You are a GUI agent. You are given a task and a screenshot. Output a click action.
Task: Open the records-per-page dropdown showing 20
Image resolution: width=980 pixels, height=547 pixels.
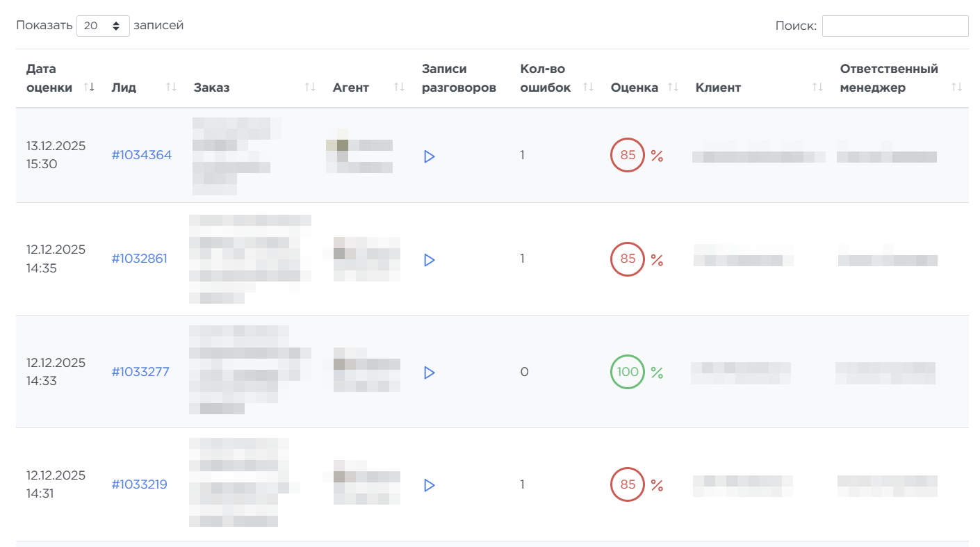pos(103,26)
